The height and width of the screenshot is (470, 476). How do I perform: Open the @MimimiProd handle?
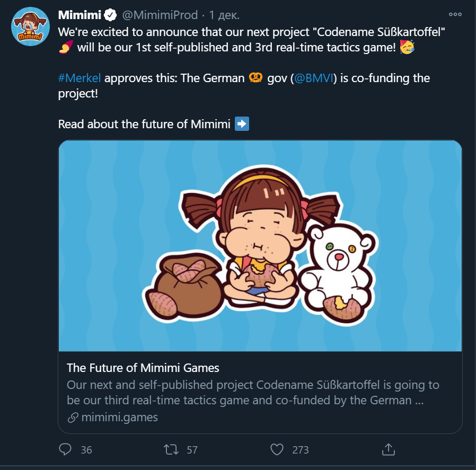tap(160, 14)
